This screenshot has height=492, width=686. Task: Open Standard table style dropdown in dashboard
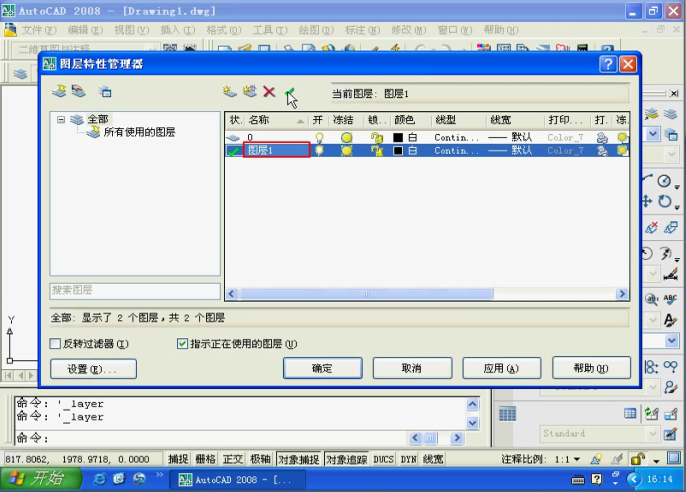653,434
